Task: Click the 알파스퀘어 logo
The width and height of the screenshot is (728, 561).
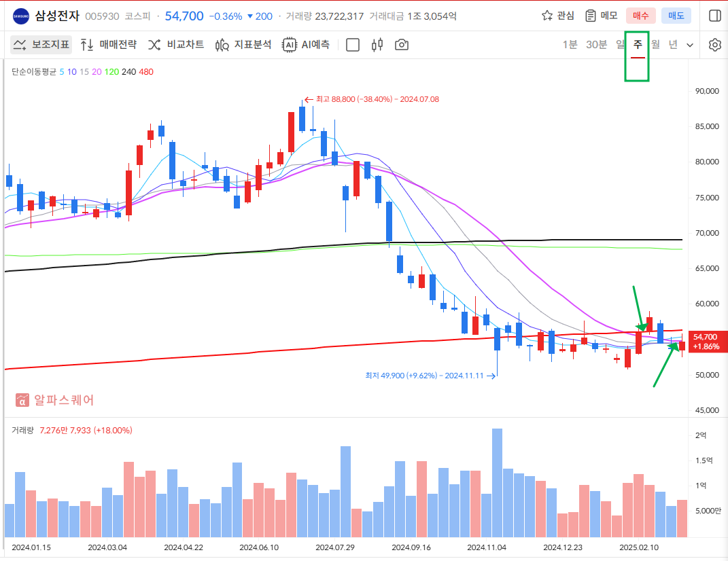Action: point(55,400)
